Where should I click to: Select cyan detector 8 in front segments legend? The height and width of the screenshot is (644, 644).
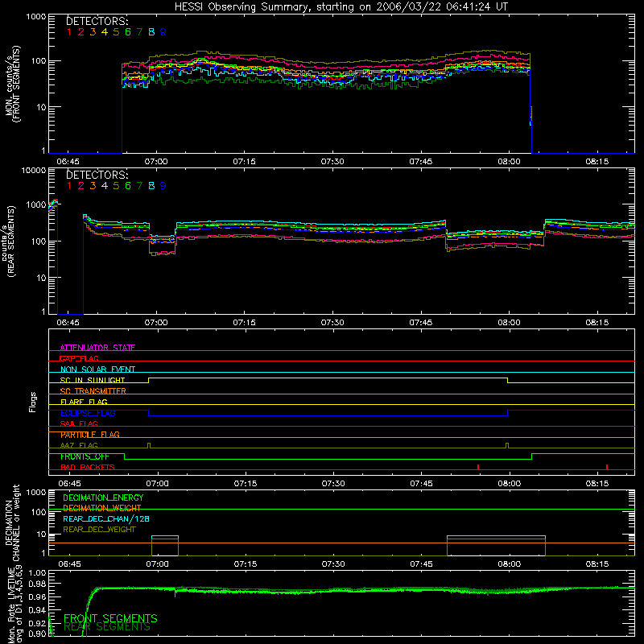coord(151,31)
